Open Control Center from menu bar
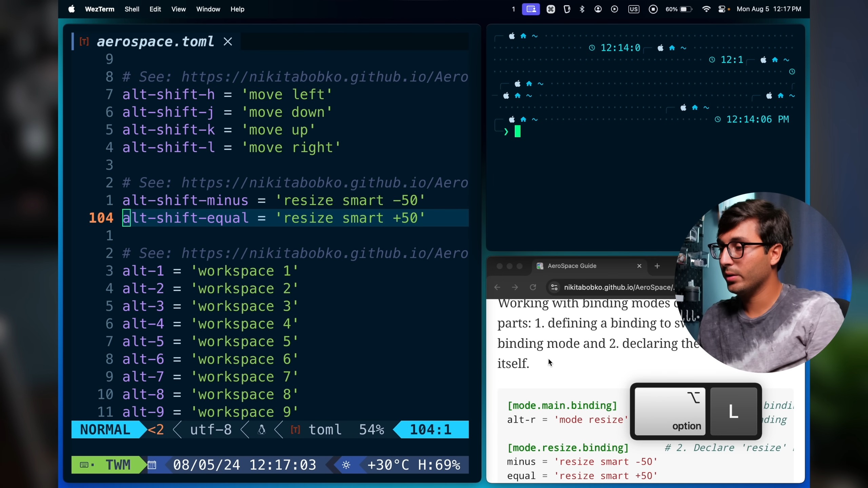 click(722, 9)
